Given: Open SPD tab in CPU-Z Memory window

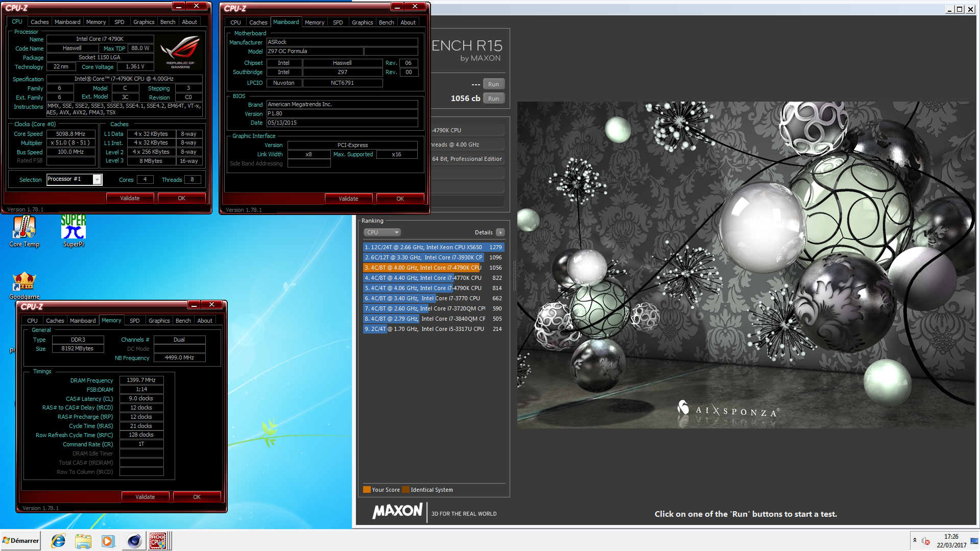Looking at the screenshot, I should 134,321.
